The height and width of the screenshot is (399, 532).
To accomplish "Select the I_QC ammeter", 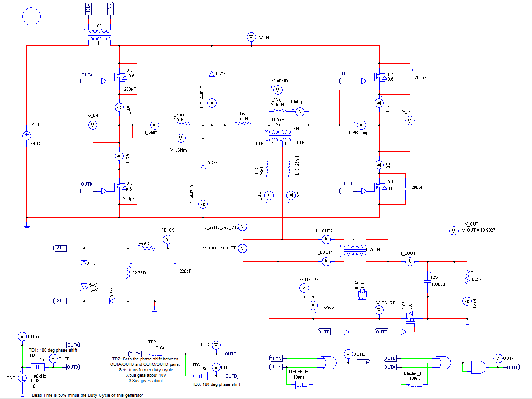I will click(x=379, y=103).
